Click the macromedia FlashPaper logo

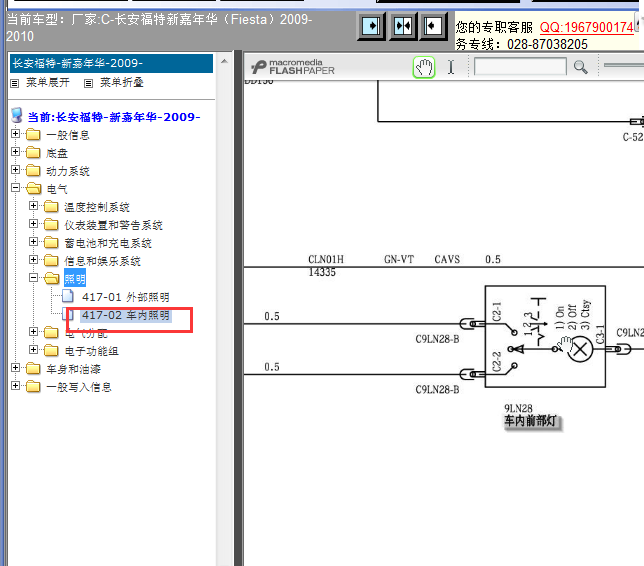click(x=293, y=67)
